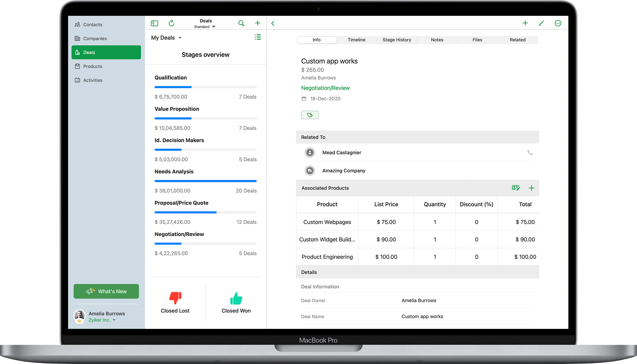The width and height of the screenshot is (637, 364).
Task: Select the Id. Decision Makers stage
Action: 179,140
